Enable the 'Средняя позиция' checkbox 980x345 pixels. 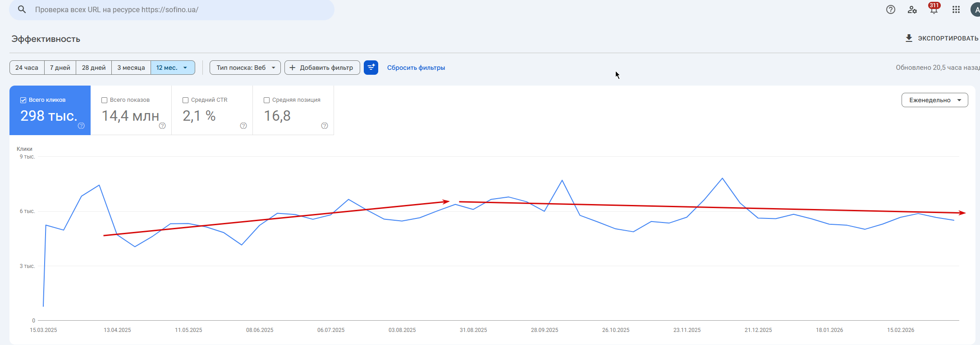[x=266, y=100]
